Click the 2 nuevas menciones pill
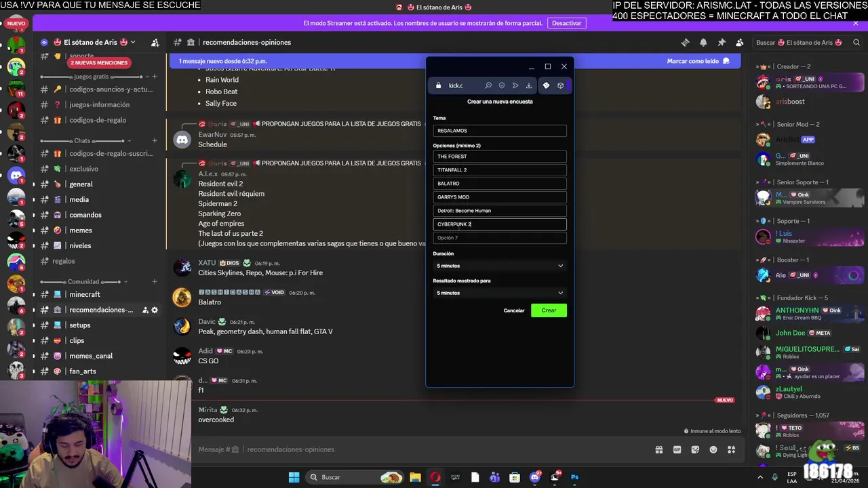This screenshot has width=868, height=488. (x=99, y=62)
